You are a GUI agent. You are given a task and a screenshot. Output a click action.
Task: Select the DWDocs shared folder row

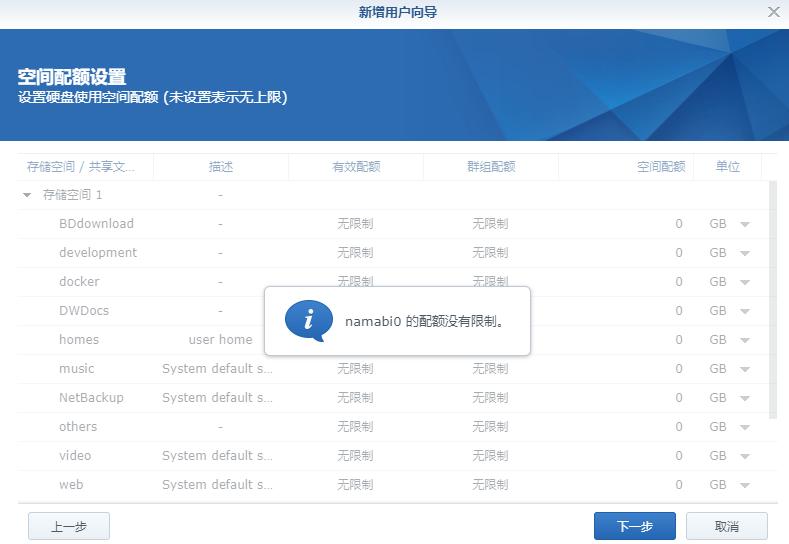coord(393,310)
